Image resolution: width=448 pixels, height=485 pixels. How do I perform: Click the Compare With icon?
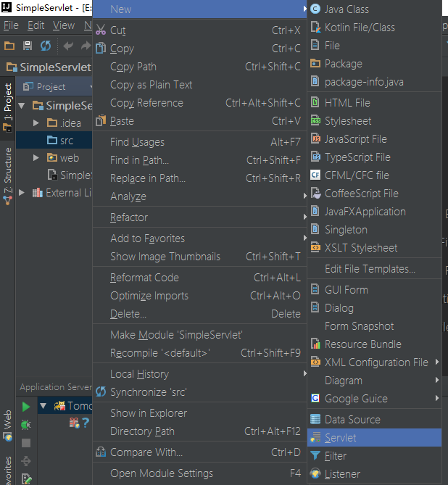click(101, 452)
